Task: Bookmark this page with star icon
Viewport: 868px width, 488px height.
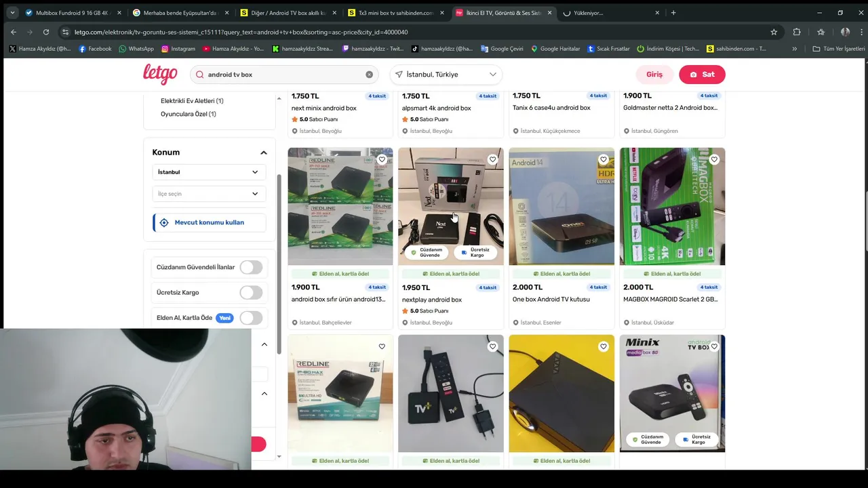Action: pyautogui.click(x=774, y=32)
